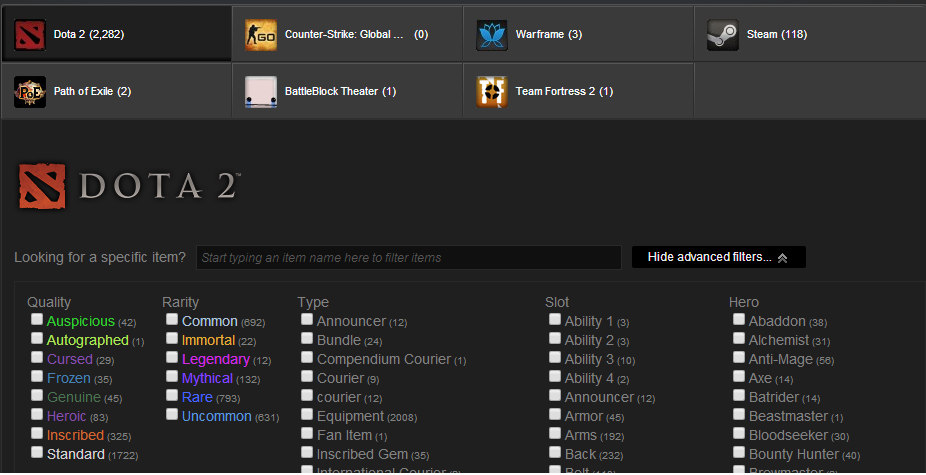Click the Path of Exile icon
Screen dimensions: 926x475
pyautogui.click(x=30, y=92)
